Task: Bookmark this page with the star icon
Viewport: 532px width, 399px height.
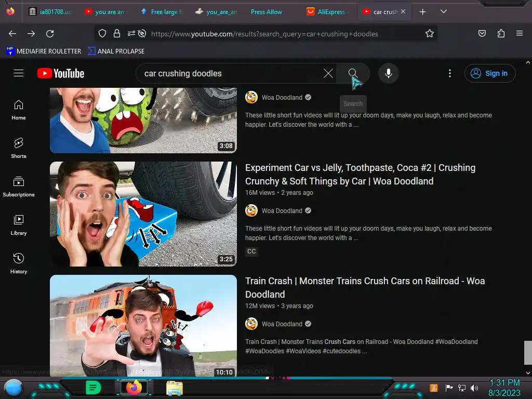Action: click(430, 33)
